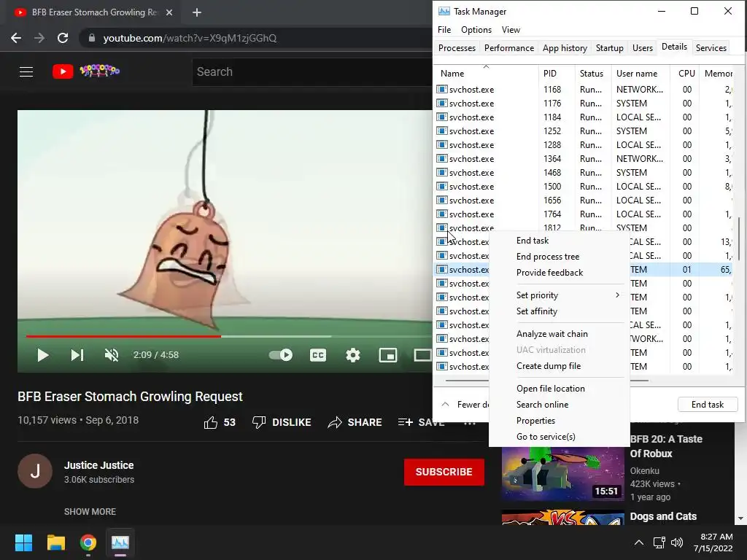Switch to Performance tab
Screen dimensions: 747x560
tap(508, 48)
